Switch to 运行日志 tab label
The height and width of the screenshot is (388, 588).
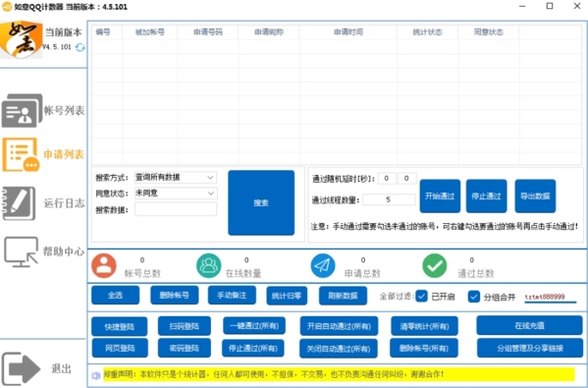(x=64, y=203)
